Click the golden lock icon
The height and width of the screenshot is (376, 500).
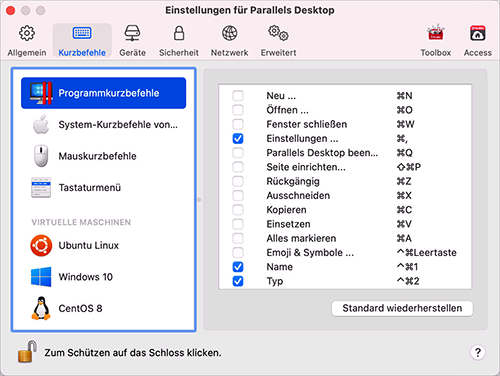click(27, 351)
